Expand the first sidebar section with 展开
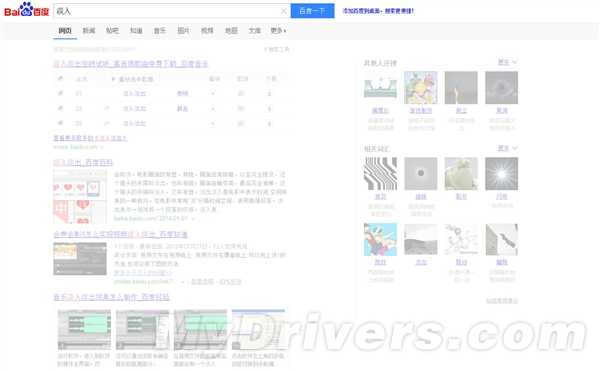Viewport: 600px width, 371px height. [507, 62]
